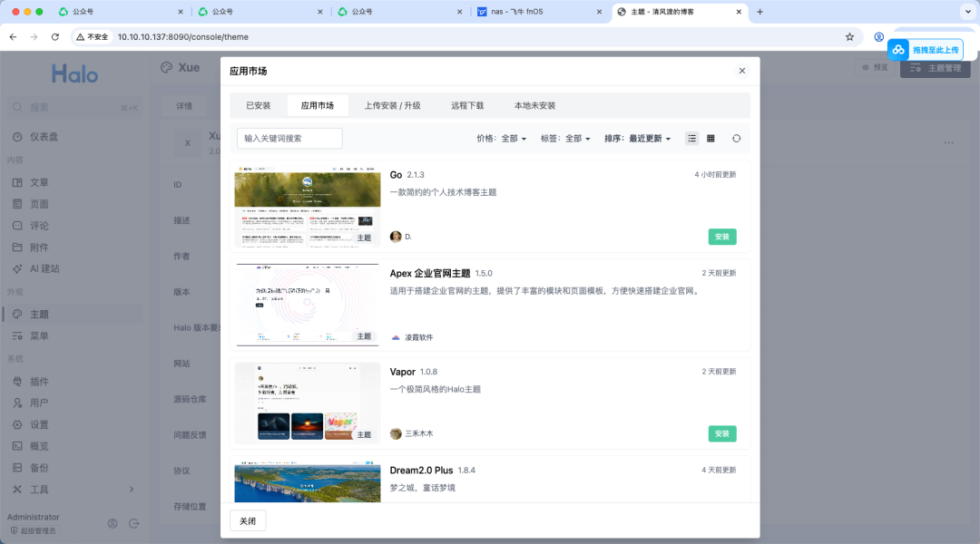Click the 主题管理 button behind the dialog
The width and height of the screenshot is (980, 544).
pyautogui.click(x=935, y=68)
